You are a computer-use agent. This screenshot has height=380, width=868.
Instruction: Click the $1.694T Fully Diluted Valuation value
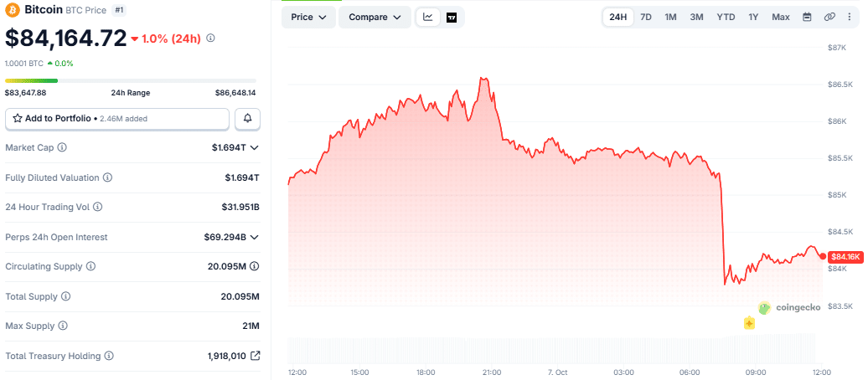243,177
